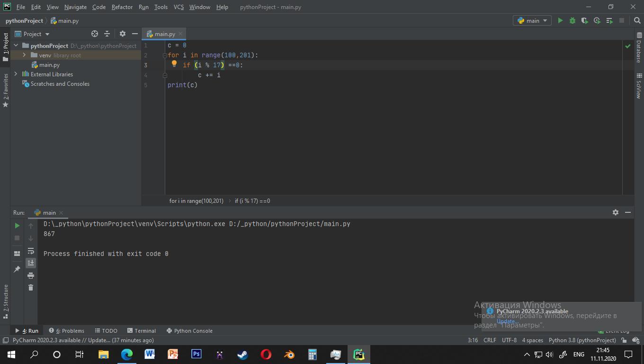Screen dimensions: 644x364
Task: Click the Python 3.8 interpreter status widget
Action: coord(582,340)
